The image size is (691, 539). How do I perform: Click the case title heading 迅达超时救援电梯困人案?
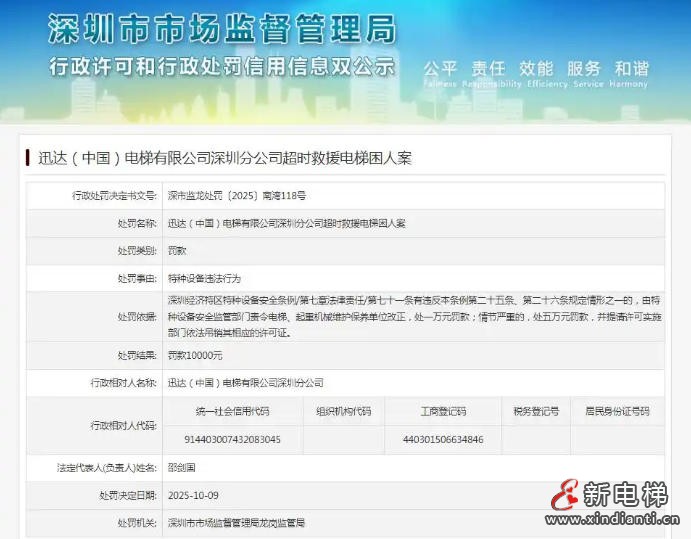coord(224,158)
